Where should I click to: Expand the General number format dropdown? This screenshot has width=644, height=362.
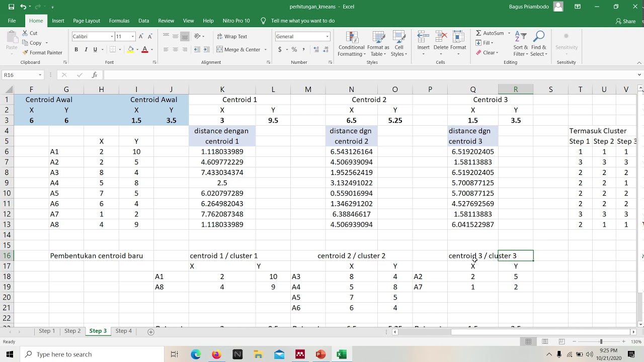coord(327,36)
